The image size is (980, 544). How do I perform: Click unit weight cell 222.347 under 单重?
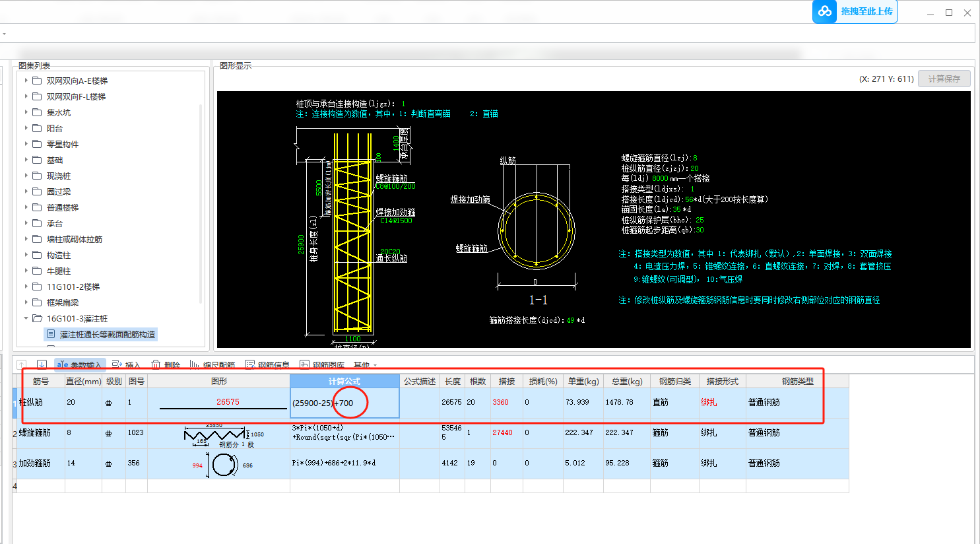click(583, 433)
